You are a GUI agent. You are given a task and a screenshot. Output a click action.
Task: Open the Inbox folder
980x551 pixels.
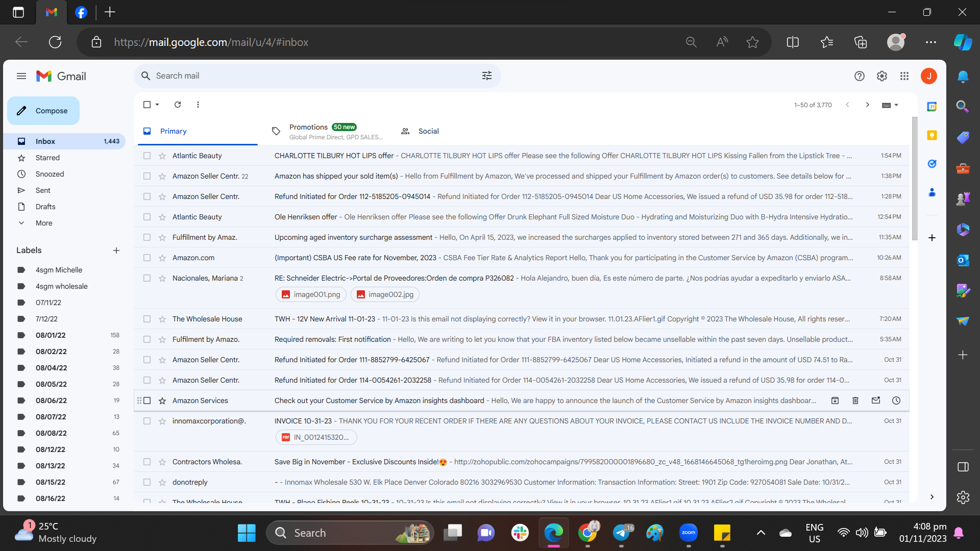pos(64,141)
